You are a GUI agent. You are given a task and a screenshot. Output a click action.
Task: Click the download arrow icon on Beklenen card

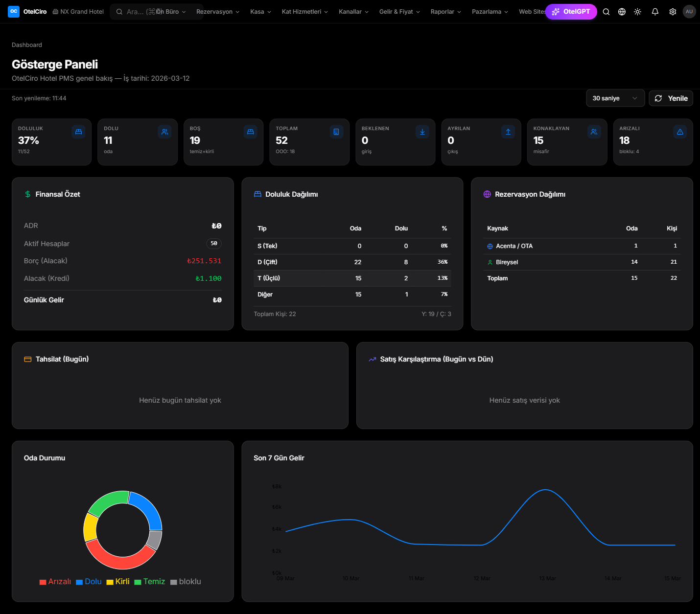[x=422, y=132]
